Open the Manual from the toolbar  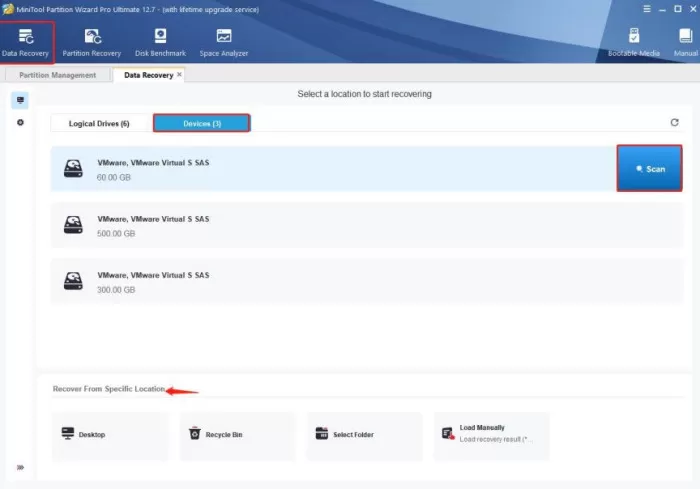click(x=686, y=42)
